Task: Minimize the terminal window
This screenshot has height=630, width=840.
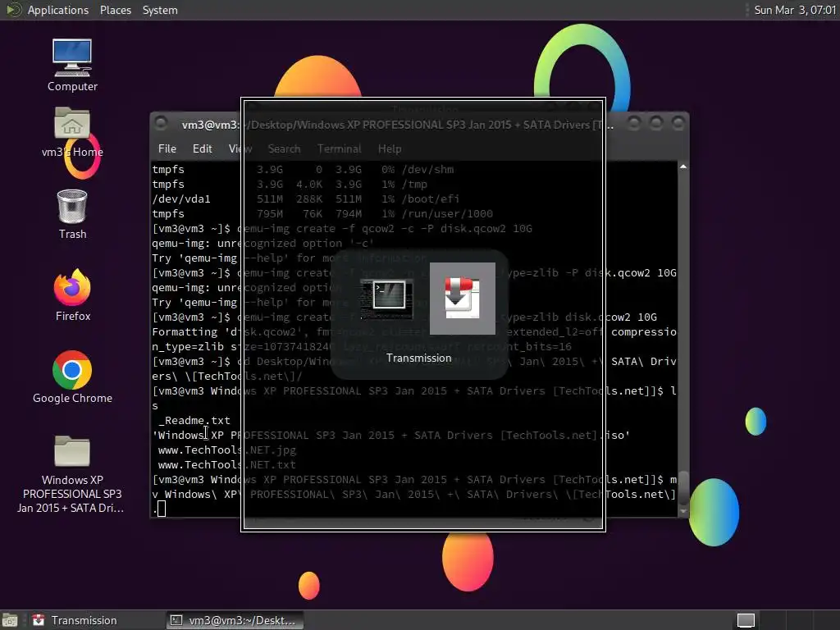Action: click(x=634, y=124)
